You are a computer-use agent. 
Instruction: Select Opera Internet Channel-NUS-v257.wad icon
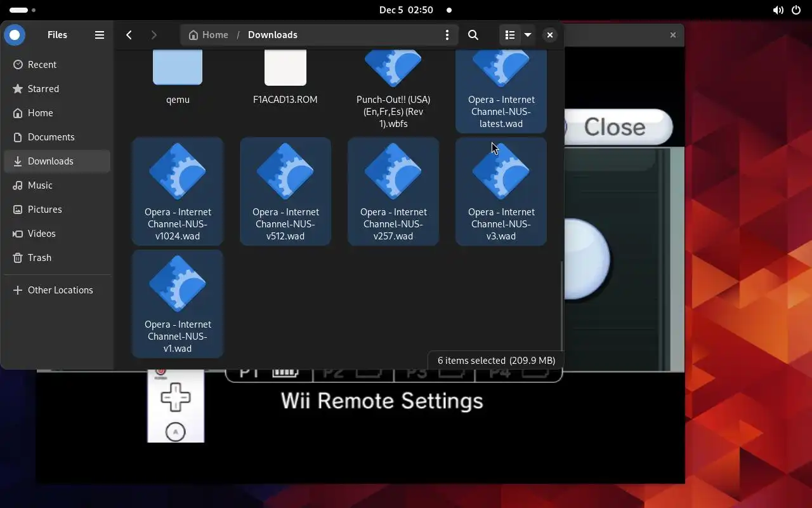click(x=393, y=171)
